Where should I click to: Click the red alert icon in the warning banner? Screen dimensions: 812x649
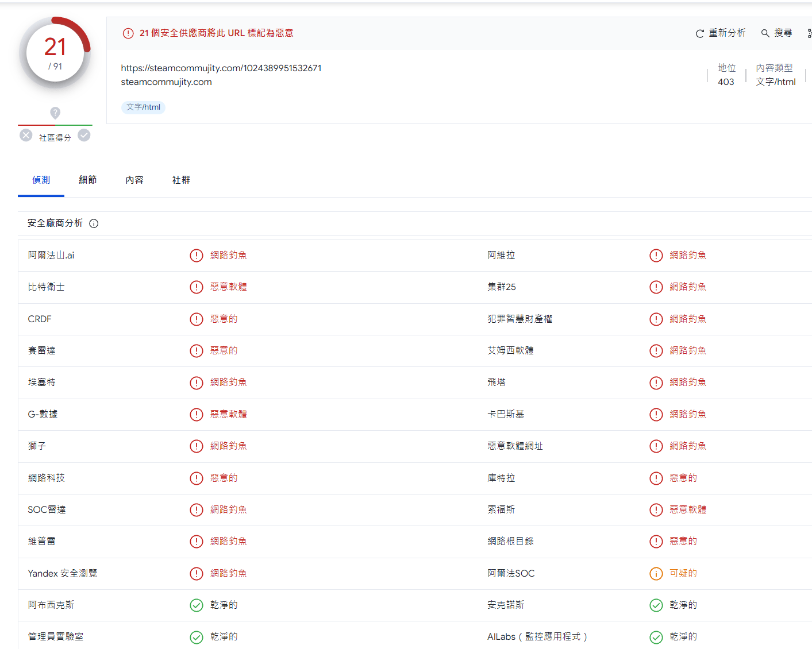[x=128, y=33]
